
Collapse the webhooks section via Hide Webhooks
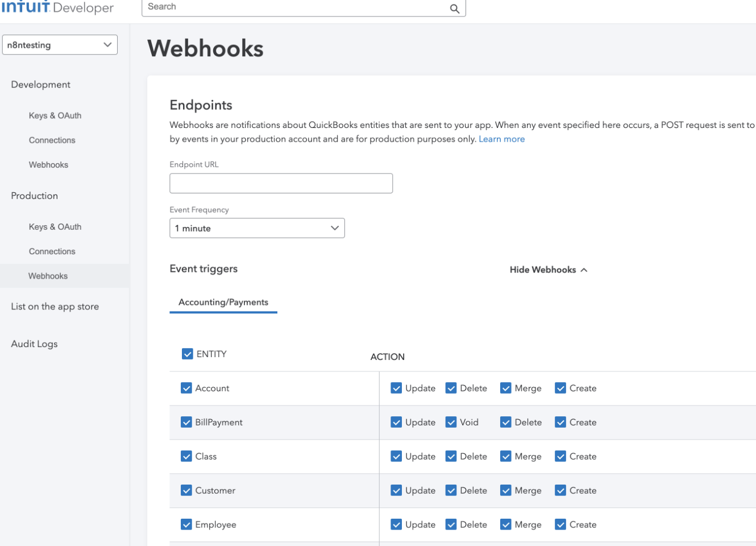(547, 269)
